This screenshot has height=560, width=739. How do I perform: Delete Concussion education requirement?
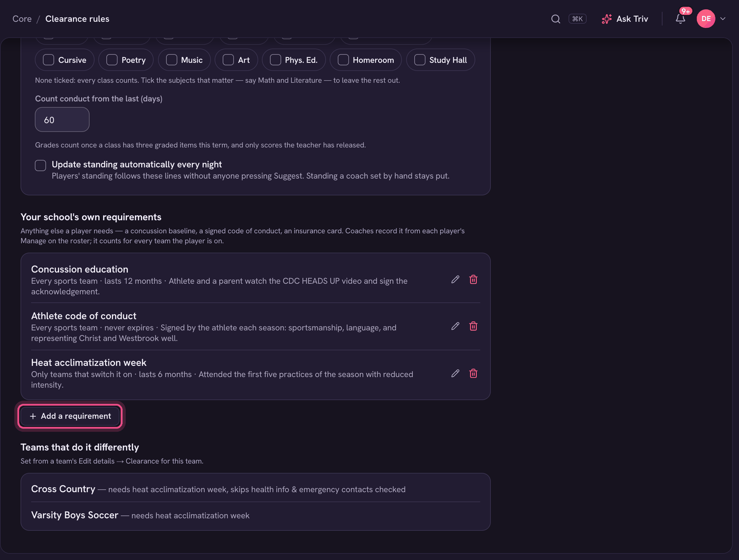pos(473,280)
